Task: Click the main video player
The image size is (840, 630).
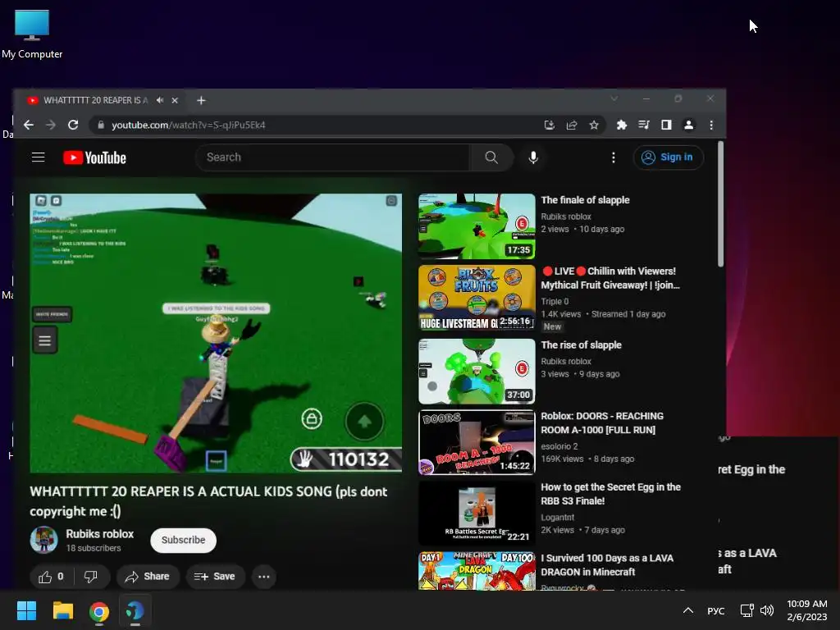Action: (216, 333)
